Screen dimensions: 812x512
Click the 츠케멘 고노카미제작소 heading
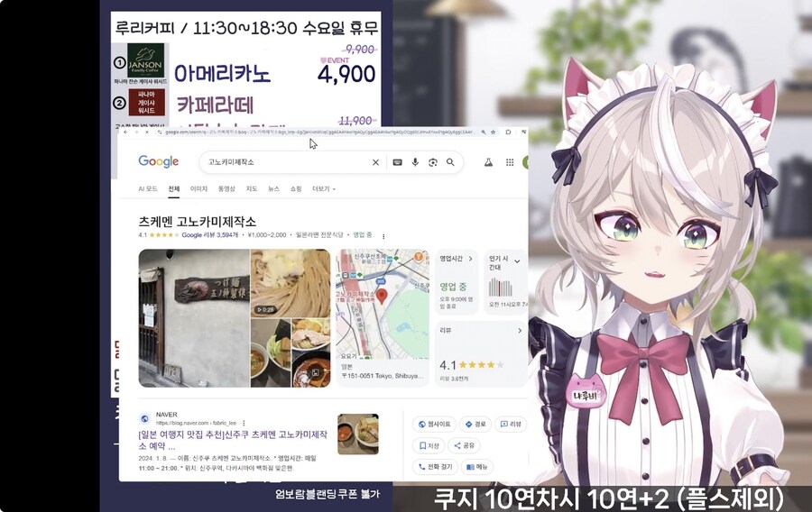(198, 222)
